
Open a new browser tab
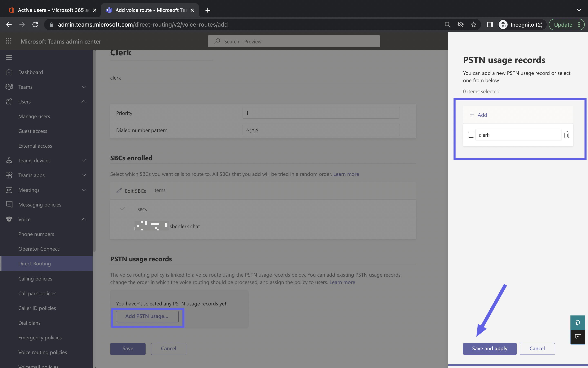pyautogui.click(x=208, y=10)
